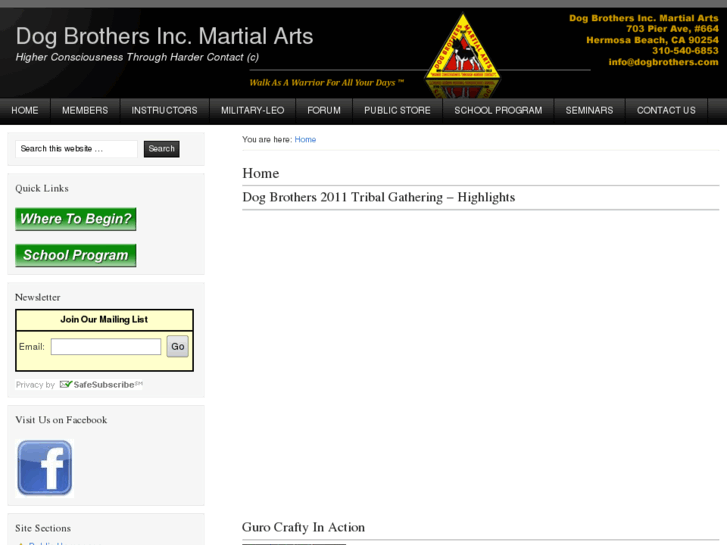Viewport: 727px width, 545px height.
Task: Click the Search button
Action: 161,149
